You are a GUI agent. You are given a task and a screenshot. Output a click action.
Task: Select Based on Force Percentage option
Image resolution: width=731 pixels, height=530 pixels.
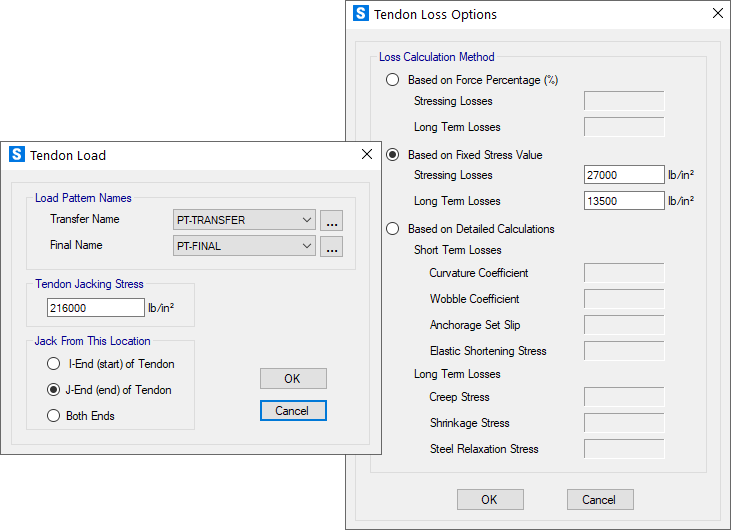pyautogui.click(x=393, y=80)
